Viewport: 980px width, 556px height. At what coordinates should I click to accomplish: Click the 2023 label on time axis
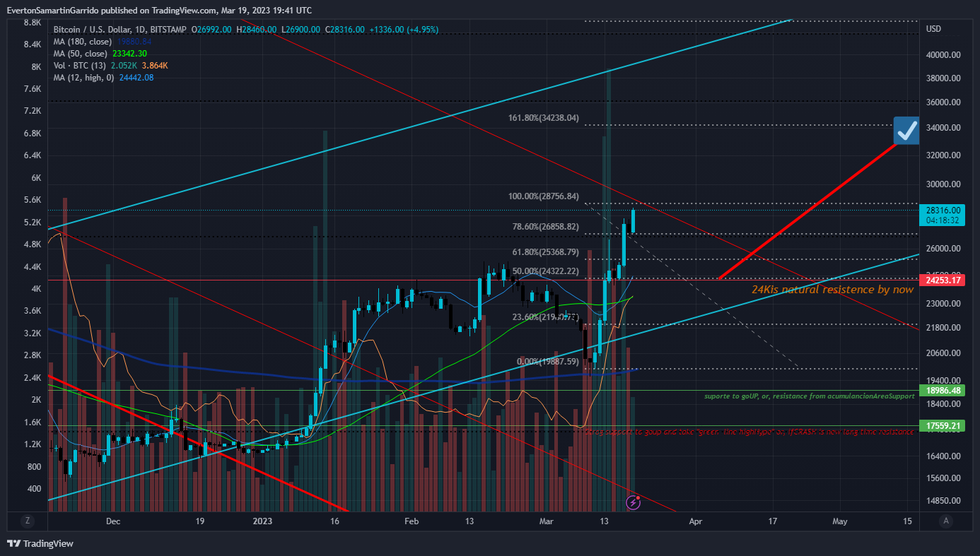262,521
